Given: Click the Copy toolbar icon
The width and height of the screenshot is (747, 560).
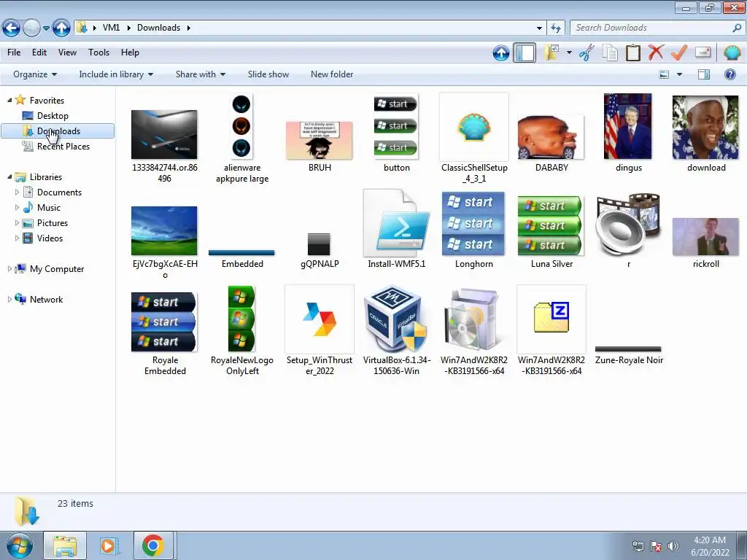Looking at the screenshot, I should tap(610, 52).
